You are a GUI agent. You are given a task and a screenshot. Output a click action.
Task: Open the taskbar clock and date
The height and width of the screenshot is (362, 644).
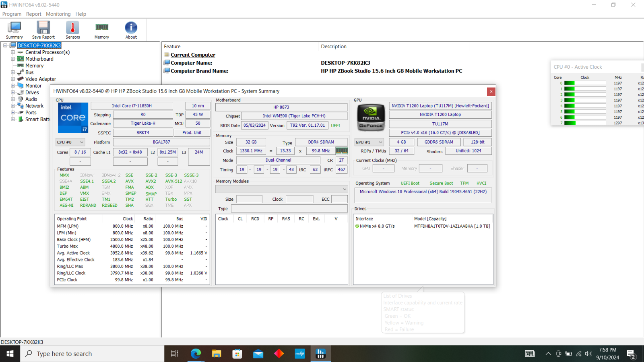point(607,354)
